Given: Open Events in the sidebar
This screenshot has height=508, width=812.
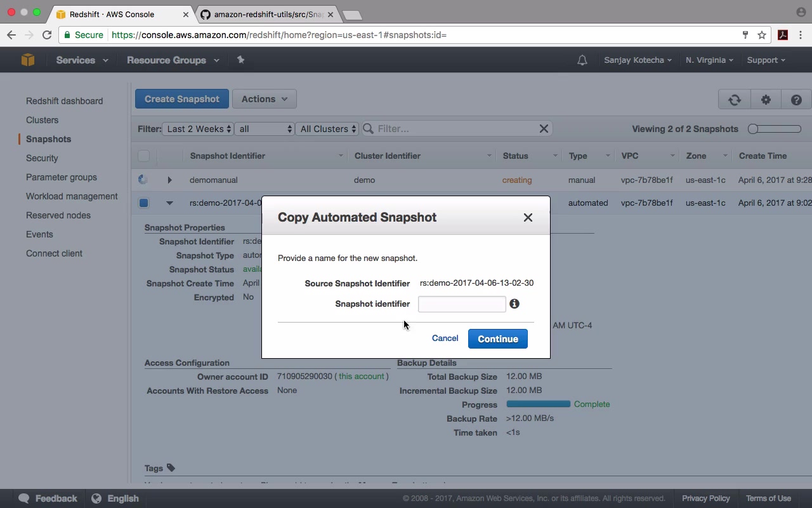Looking at the screenshot, I should 39,234.
